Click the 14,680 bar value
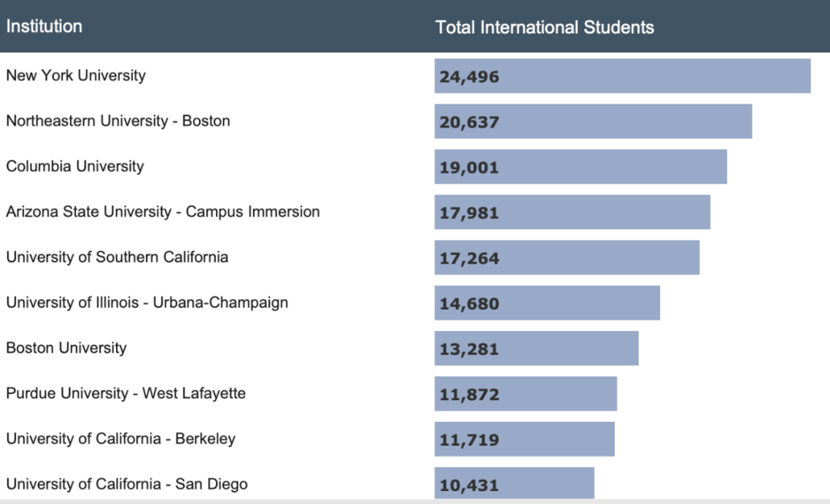 click(x=469, y=304)
